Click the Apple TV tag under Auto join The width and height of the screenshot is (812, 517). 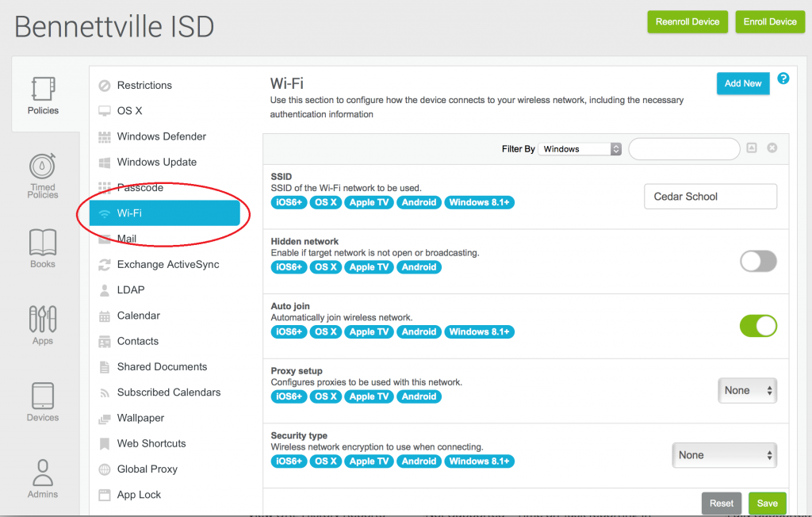pyautogui.click(x=369, y=332)
